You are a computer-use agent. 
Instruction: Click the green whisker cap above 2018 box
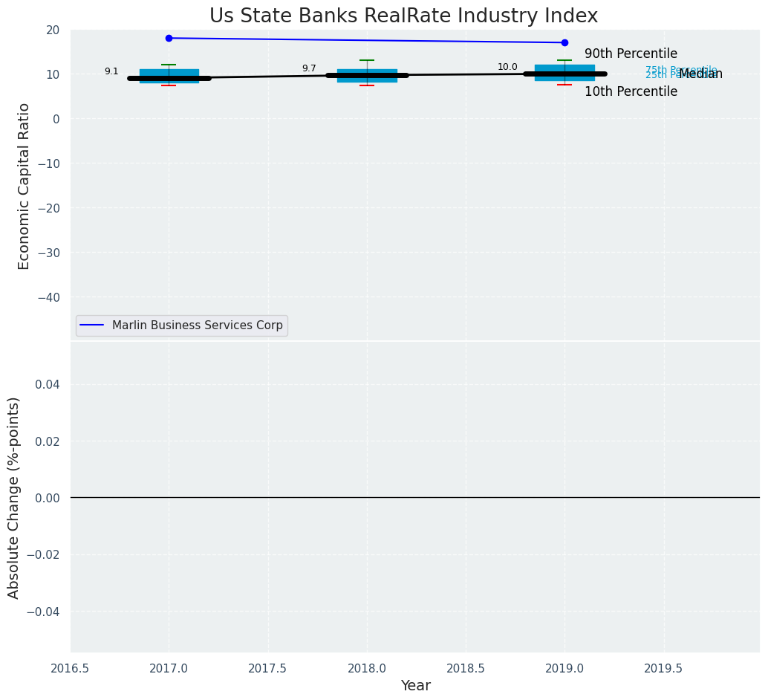367,60
